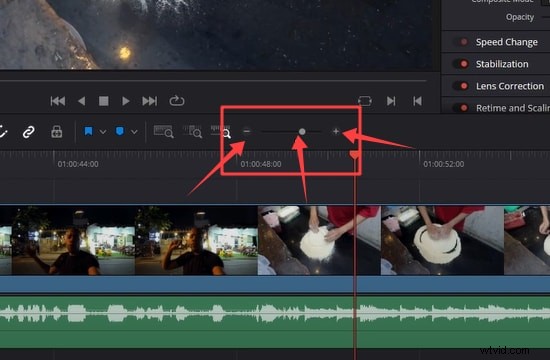Toggle Speed Change switch
Screen dimensions: 550x360
(x=462, y=42)
